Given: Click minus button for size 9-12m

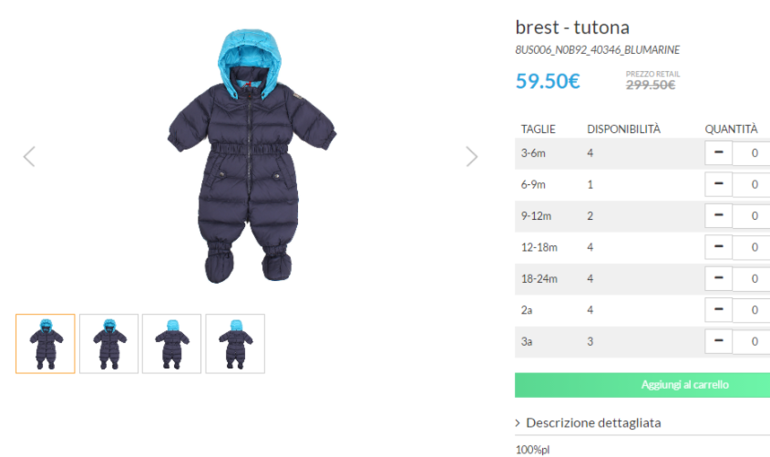Looking at the screenshot, I should click(718, 215).
